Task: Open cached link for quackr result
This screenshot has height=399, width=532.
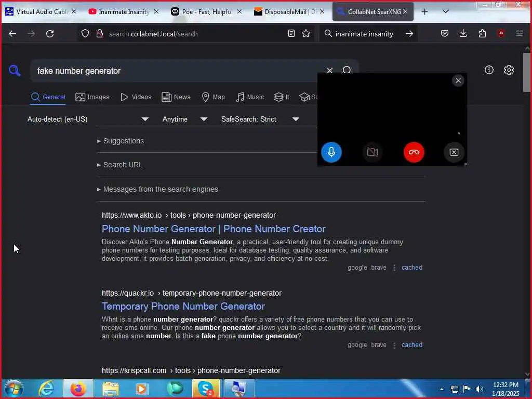Action: [412, 345]
